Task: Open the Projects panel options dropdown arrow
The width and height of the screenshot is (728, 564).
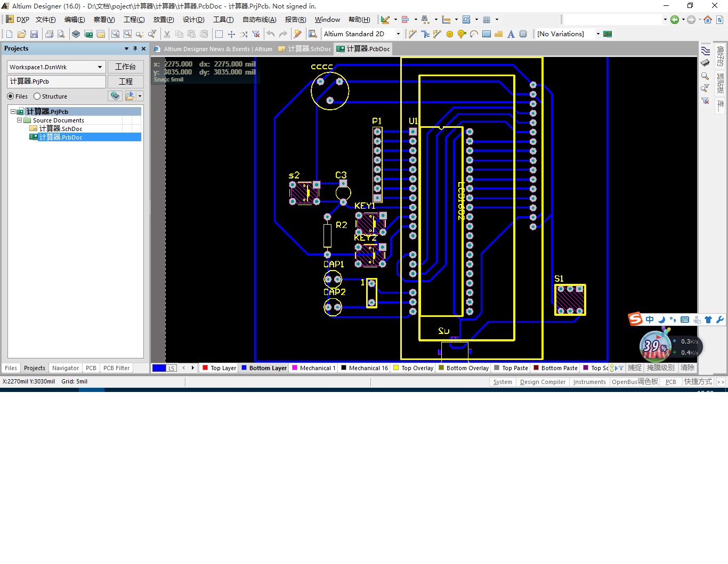Action: tap(126, 48)
